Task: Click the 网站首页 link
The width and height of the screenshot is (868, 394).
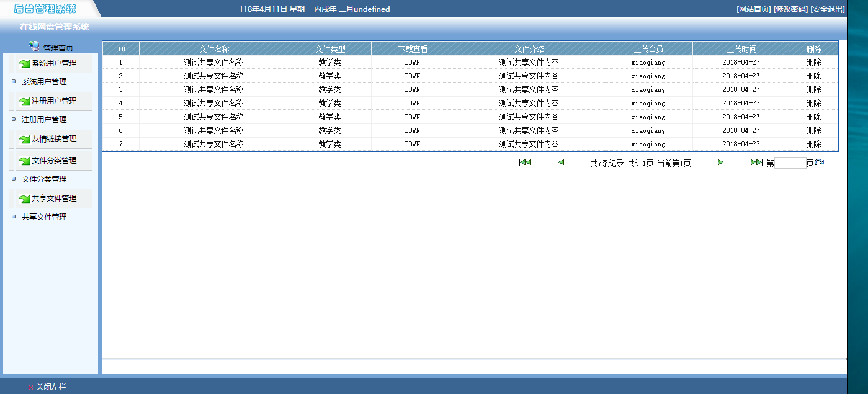Action: pos(753,9)
